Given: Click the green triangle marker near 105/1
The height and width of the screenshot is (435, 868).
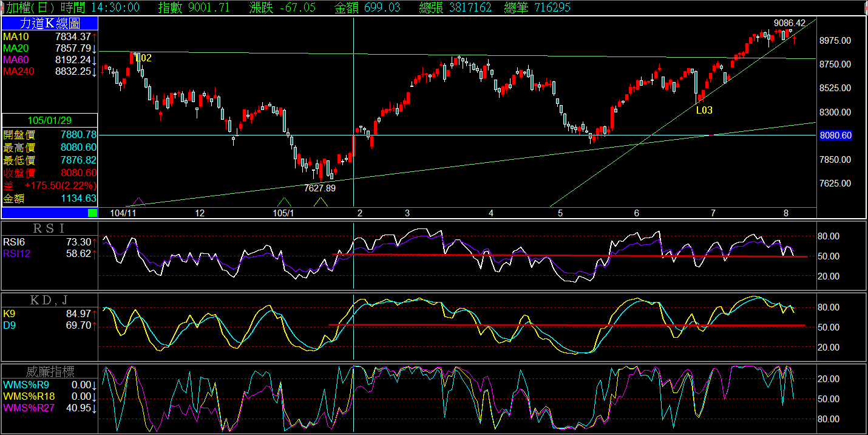Looking at the screenshot, I should pos(283,202).
